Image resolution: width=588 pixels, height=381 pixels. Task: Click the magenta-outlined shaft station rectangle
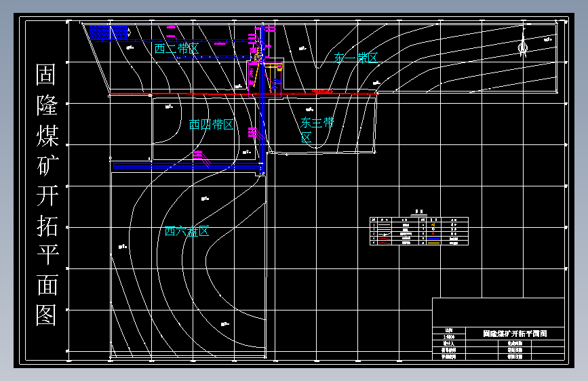(264, 78)
